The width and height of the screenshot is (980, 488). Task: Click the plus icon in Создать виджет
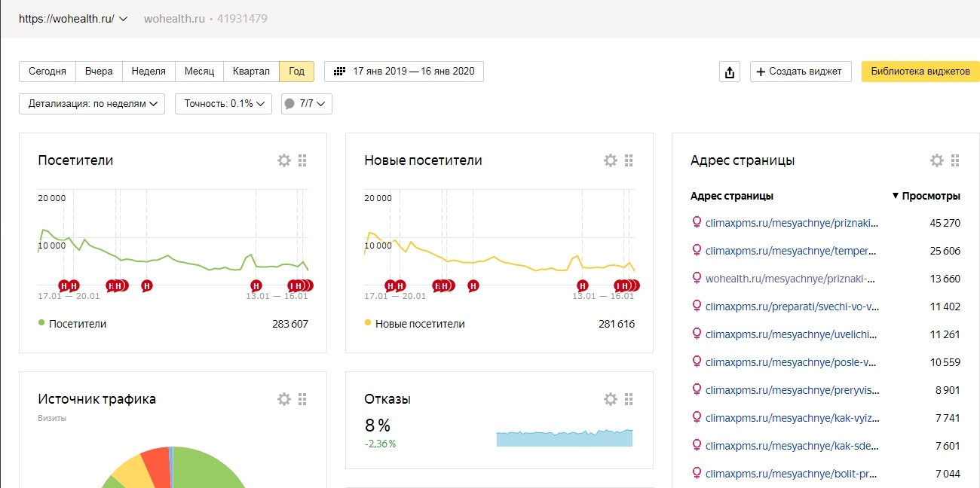[x=761, y=72]
